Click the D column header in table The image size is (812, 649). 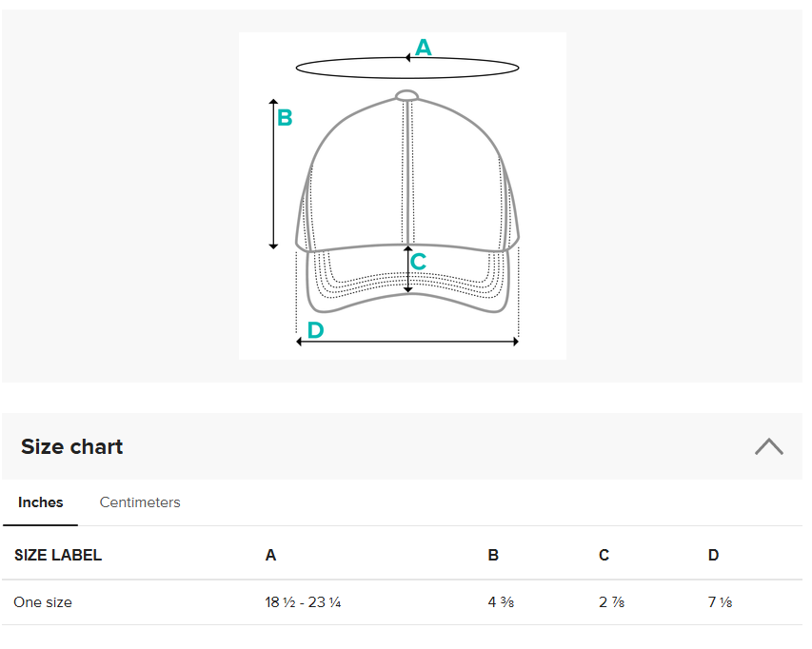[713, 555]
